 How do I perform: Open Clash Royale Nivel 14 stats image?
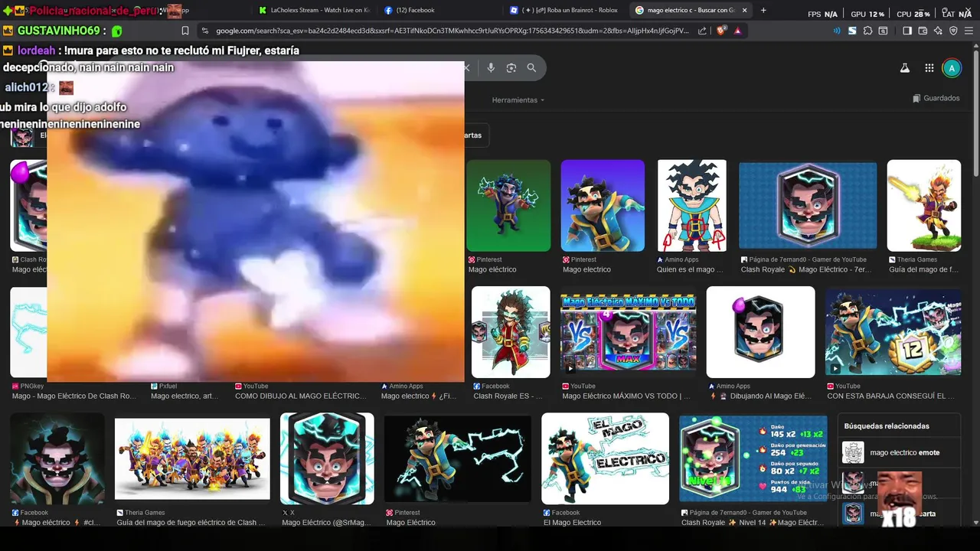753,458
